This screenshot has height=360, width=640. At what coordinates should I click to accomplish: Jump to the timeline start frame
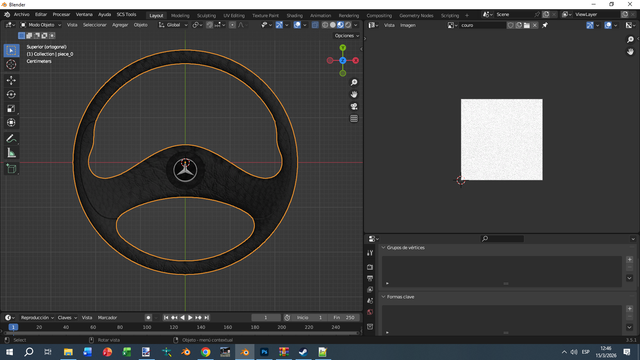point(166,318)
